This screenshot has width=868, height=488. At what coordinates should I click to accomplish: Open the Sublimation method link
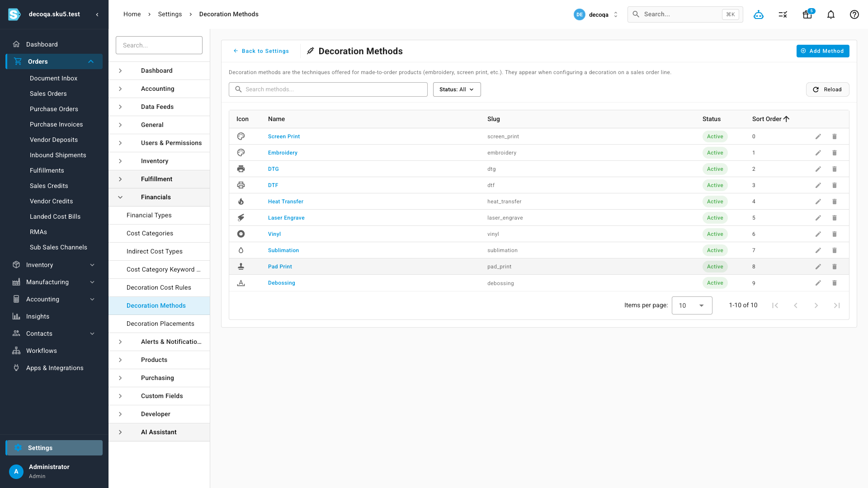coord(283,250)
